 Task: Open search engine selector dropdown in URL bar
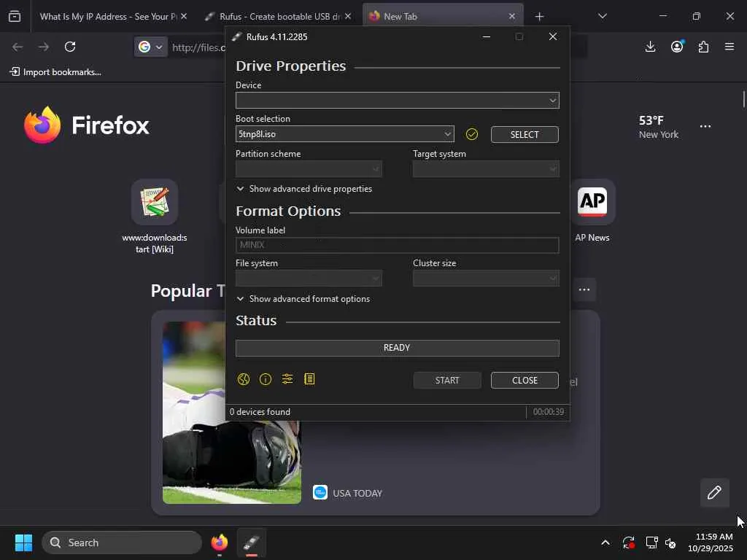tap(150, 47)
